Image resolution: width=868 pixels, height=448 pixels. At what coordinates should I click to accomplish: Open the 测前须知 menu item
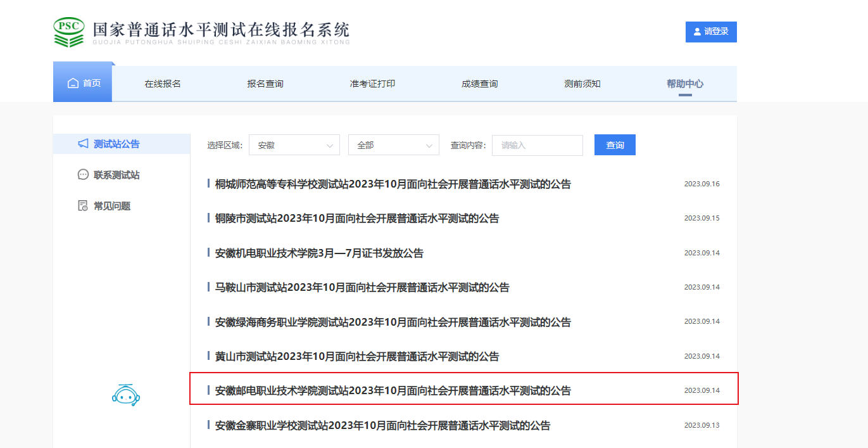[x=582, y=84]
